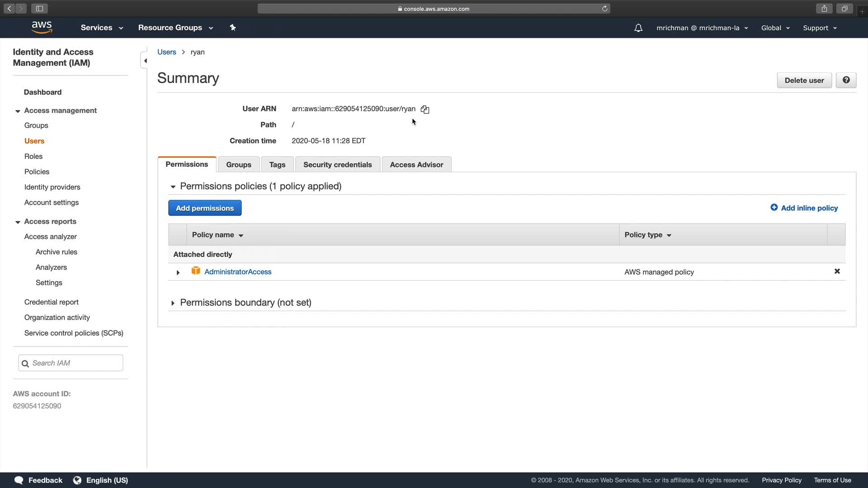Copy the User ARN to clipboard

pos(425,109)
